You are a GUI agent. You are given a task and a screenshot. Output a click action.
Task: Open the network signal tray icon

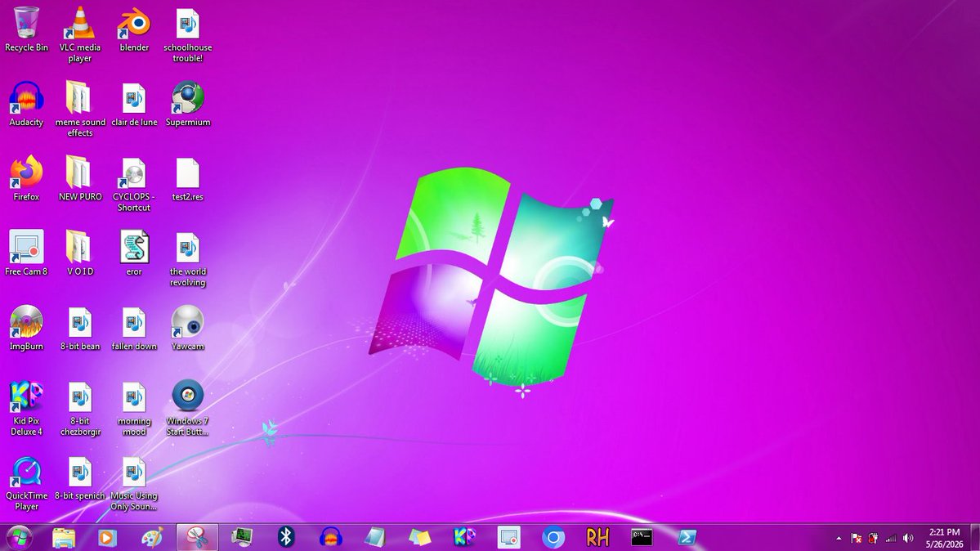coord(891,538)
